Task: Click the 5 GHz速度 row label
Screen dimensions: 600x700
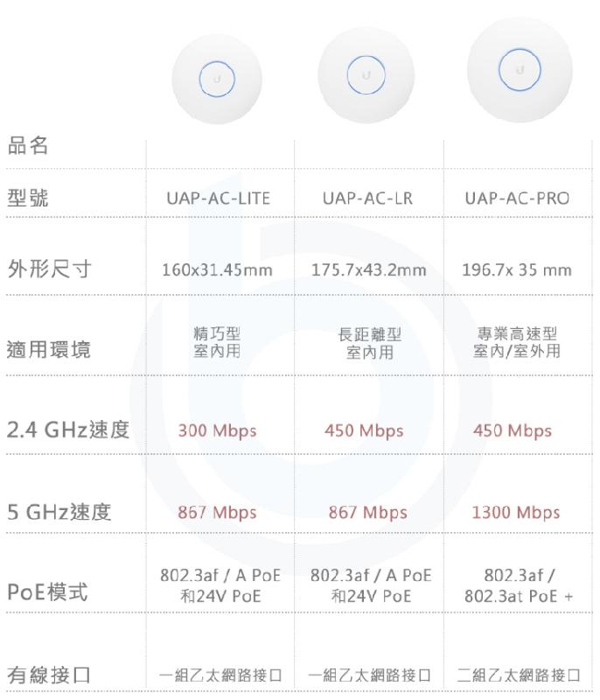Action: tap(59, 512)
